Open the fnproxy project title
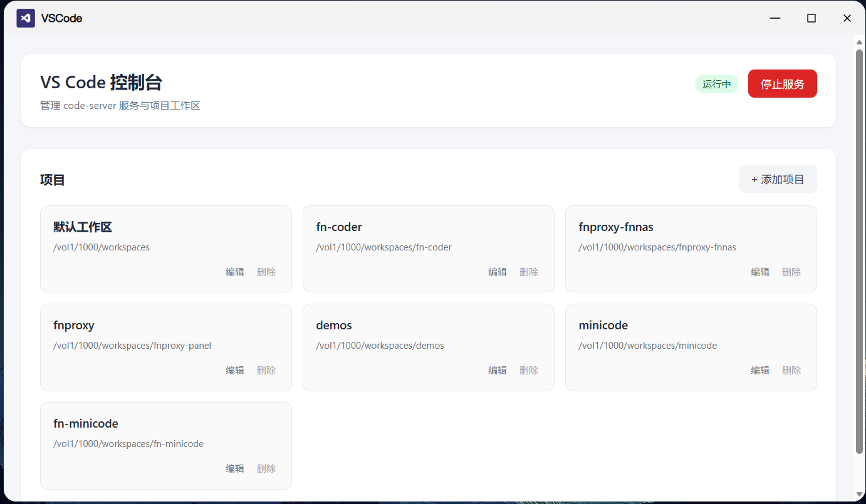Image resolution: width=866 pixels, height=504 pixels. (74, 326)
